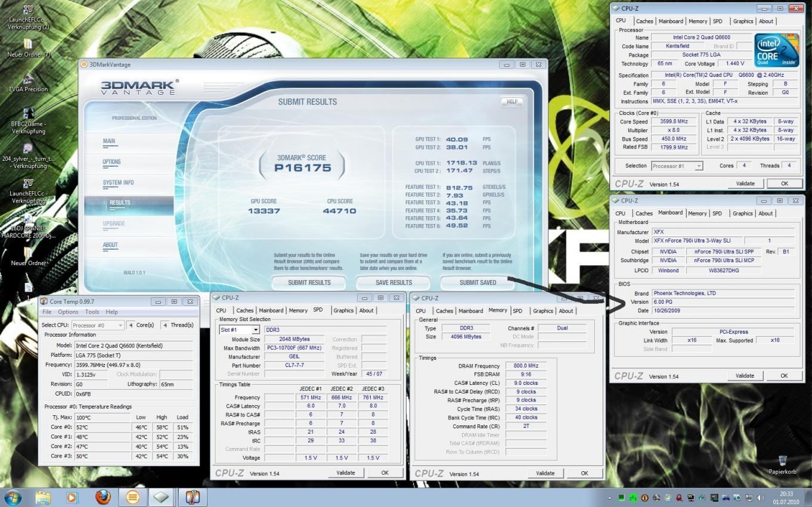
Task: Click Validate in CPU-Z Mainboard window
Action: [745, 375]
